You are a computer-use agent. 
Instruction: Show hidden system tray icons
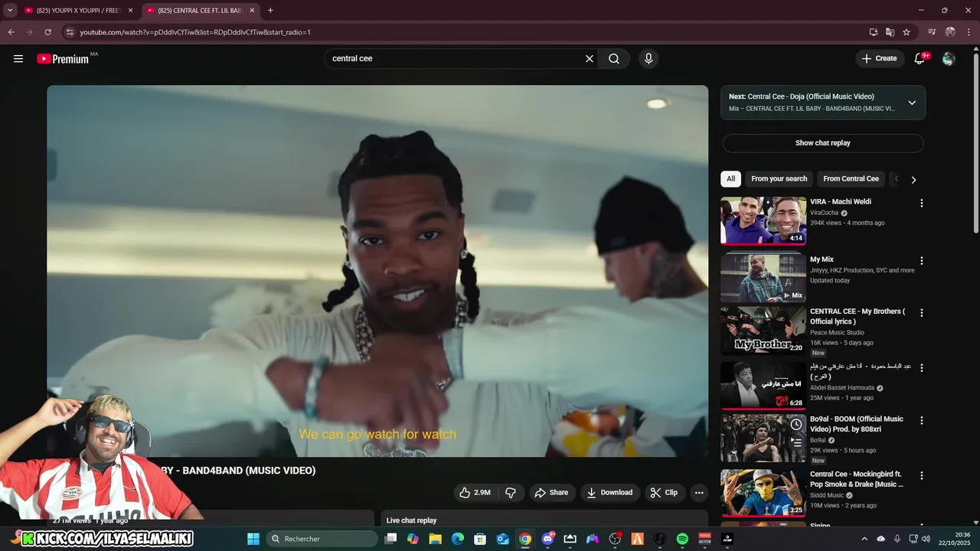pyautogui.click(x=864, y=539)
